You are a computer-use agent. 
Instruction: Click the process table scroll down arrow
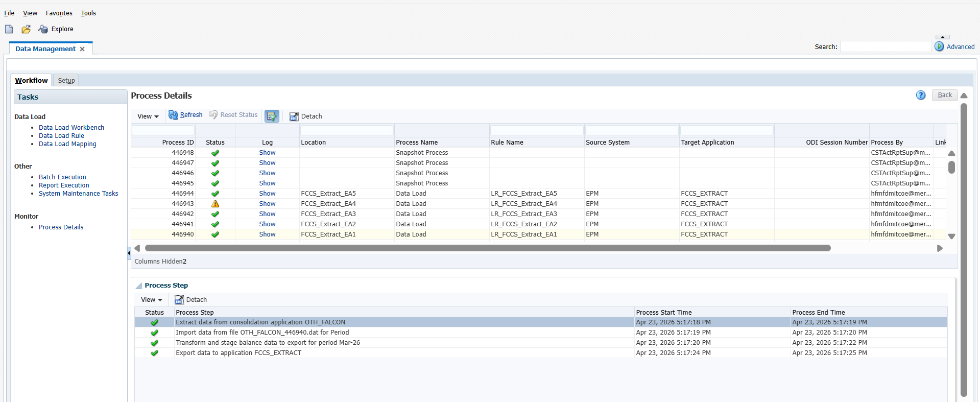[x=951, y=237]
